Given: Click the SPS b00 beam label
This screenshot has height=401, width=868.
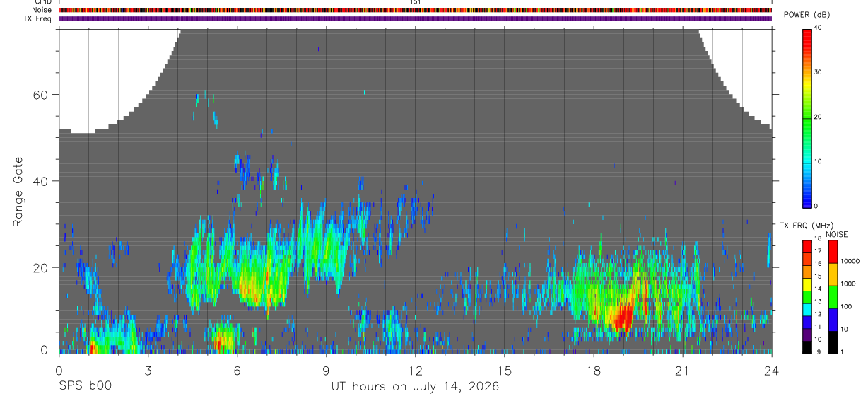Looking at the screenshot, I should pyautogui.click(x=85, y=386).
